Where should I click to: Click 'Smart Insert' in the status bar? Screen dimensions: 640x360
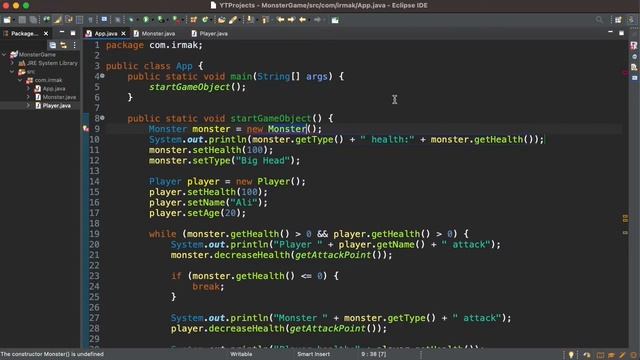point(313,354)
